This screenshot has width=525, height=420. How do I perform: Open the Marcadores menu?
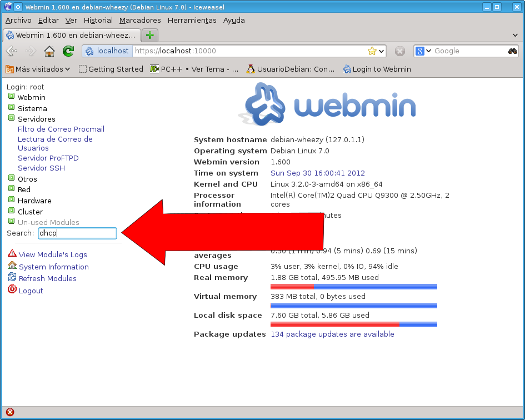click(140, 21)
